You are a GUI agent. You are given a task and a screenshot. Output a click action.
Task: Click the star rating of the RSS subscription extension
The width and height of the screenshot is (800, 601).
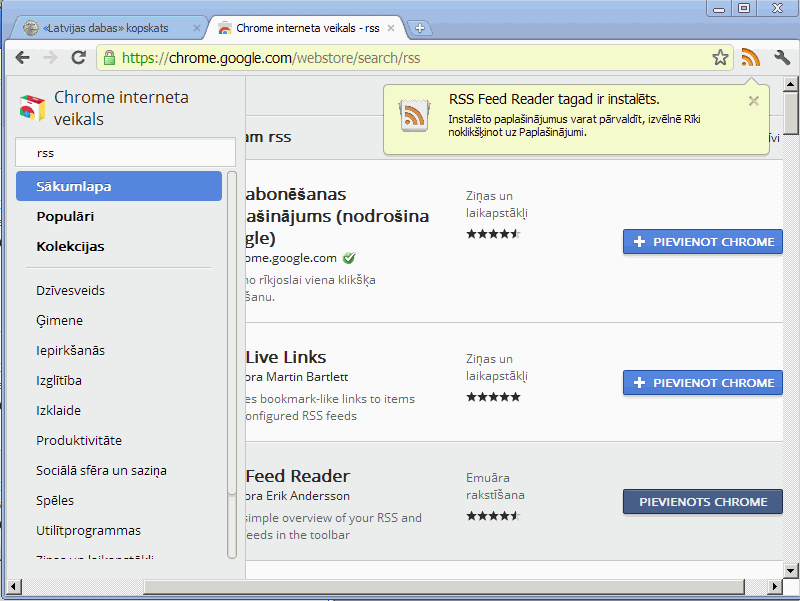coord(493,234)
